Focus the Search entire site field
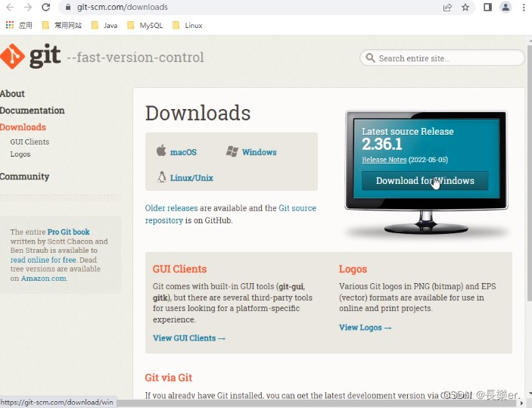The image size is (532, 408). tap(442, 58)
